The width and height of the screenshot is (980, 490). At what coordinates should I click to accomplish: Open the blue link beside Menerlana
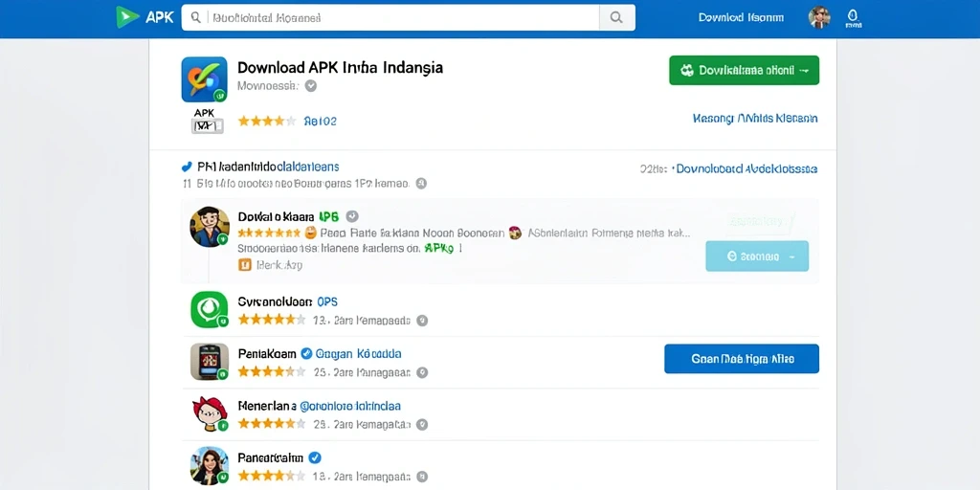click(350, 406)
